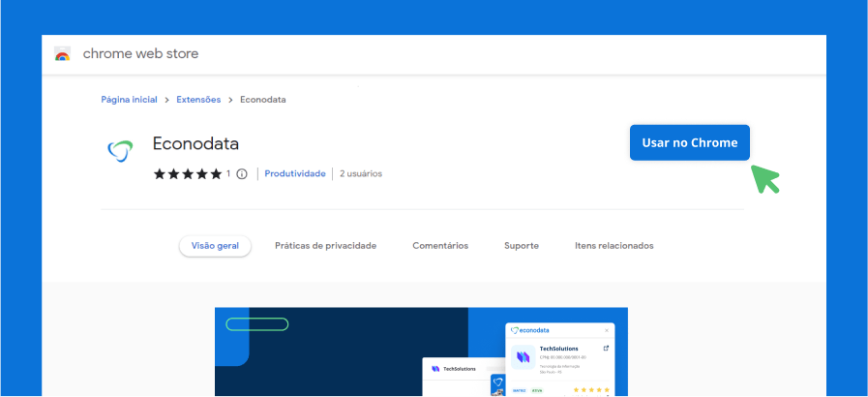The width and height of the screenshot is (868, 397).
Task: Go to 'Página inicial' breadcrumb link
Action: (x=129, y=100)
